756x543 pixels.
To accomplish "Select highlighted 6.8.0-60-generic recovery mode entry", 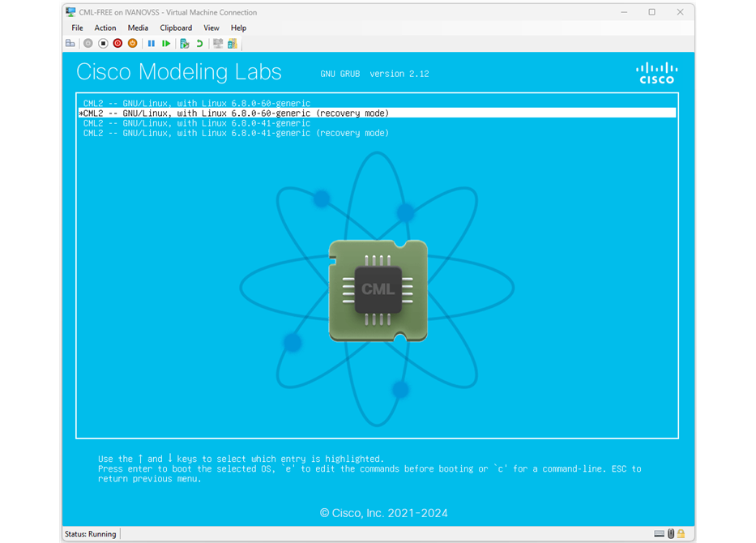I will 377,113.
